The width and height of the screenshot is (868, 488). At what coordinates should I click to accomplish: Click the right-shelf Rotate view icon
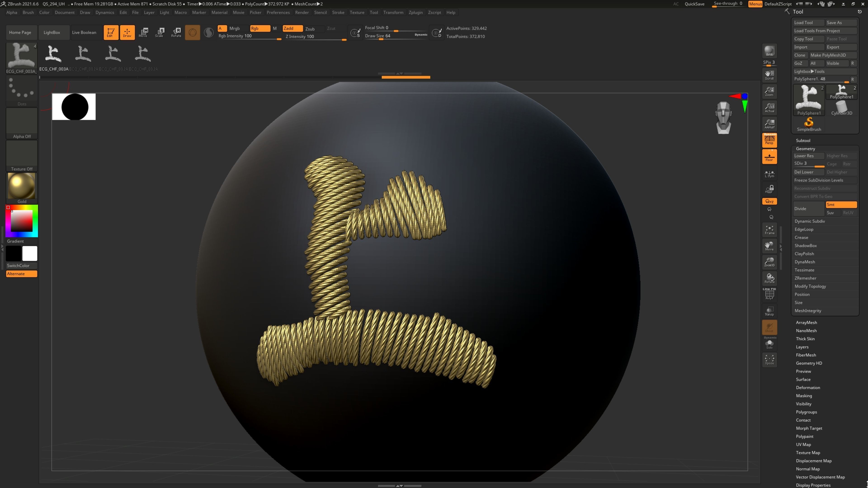pyautogui.click(x=769, y=278)
